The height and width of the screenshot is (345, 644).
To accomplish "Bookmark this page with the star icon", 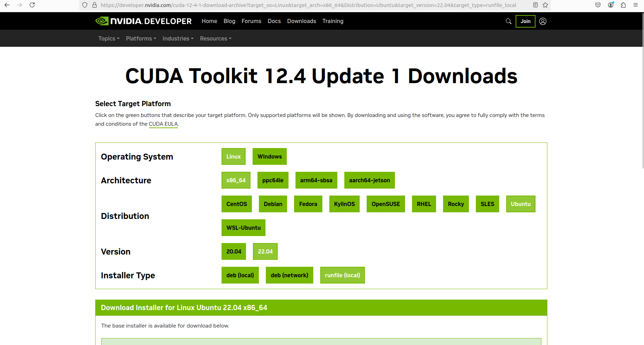I will coord(545,5).
